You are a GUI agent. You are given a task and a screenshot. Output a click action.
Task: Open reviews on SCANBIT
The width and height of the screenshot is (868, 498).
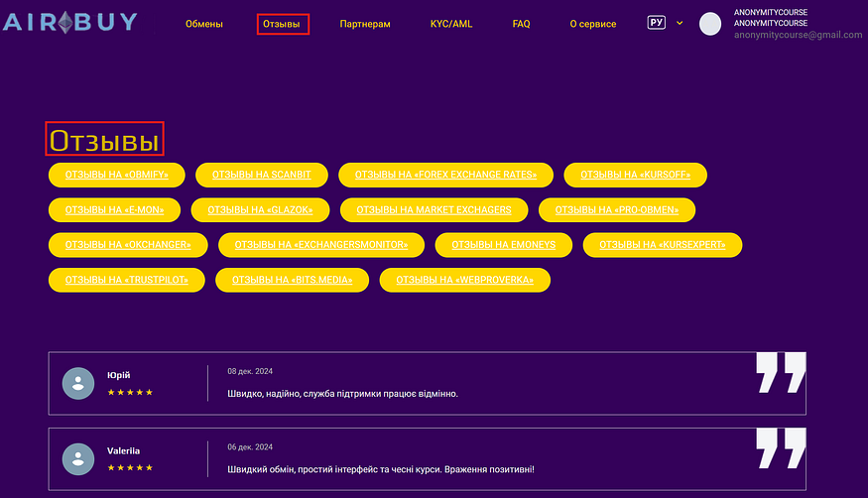[261, 175]
